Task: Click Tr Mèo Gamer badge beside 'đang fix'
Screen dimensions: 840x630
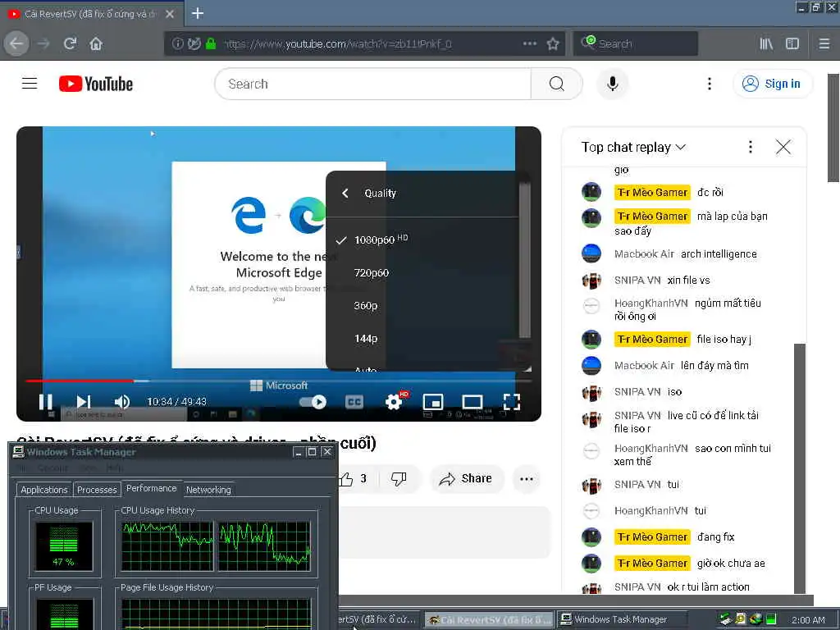Action: (652, 536)
